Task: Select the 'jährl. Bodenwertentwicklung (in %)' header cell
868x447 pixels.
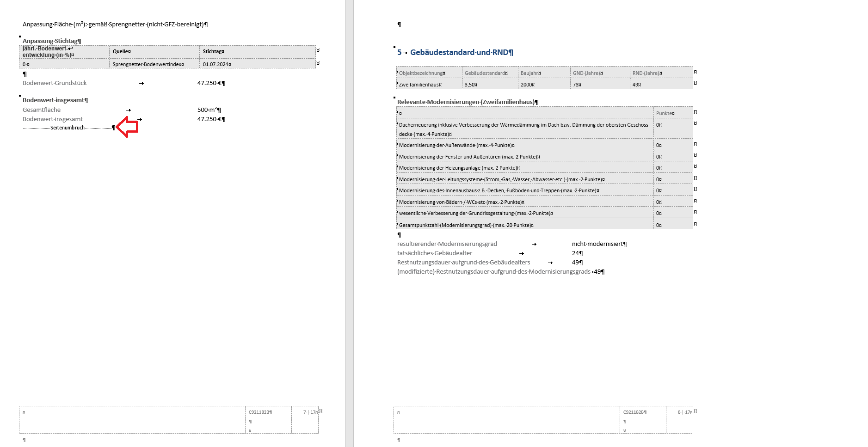Action: pyautogui.click(x=64, y=52)
